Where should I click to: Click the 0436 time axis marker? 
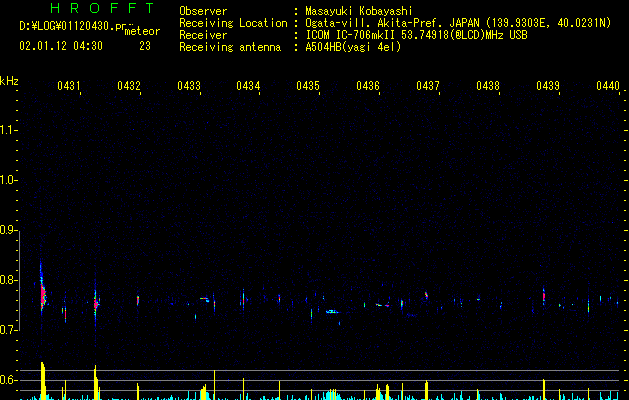click(368, 85)
